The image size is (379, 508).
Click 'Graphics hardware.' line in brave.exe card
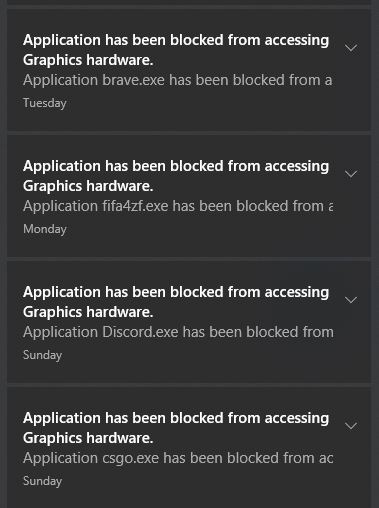(x=88, y=60)
